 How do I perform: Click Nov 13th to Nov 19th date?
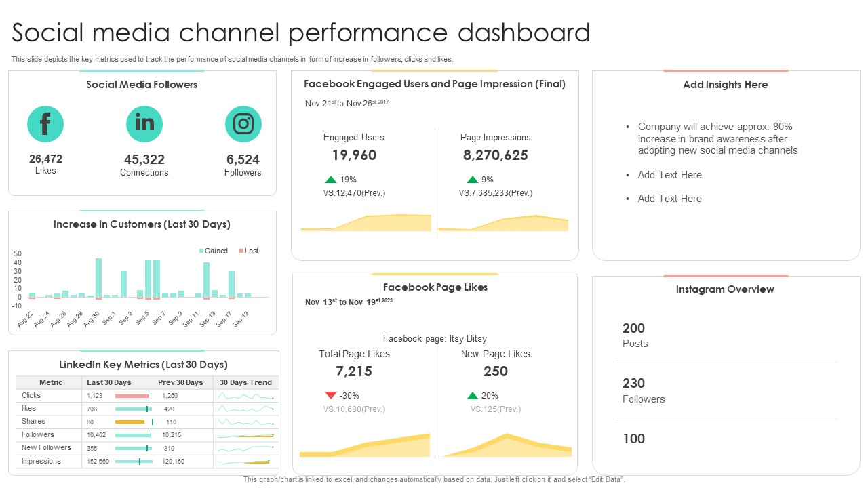349,302
